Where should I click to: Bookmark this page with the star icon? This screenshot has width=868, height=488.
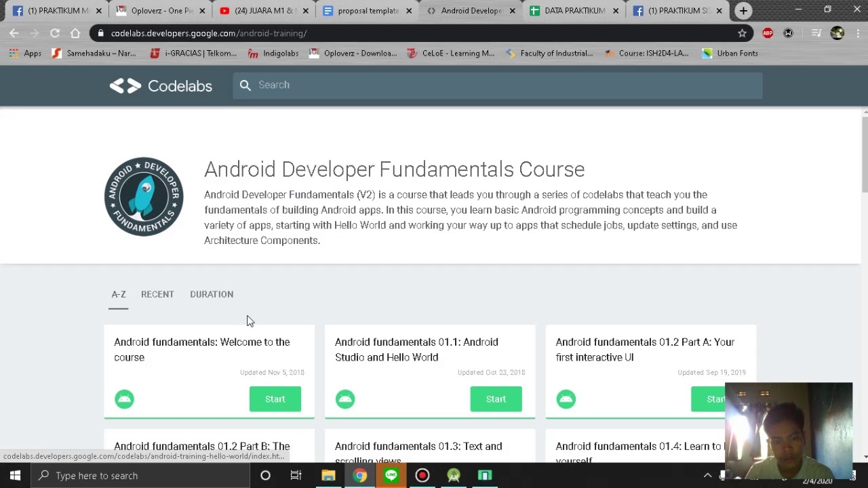pyautogui.click(x=742, y=33)
